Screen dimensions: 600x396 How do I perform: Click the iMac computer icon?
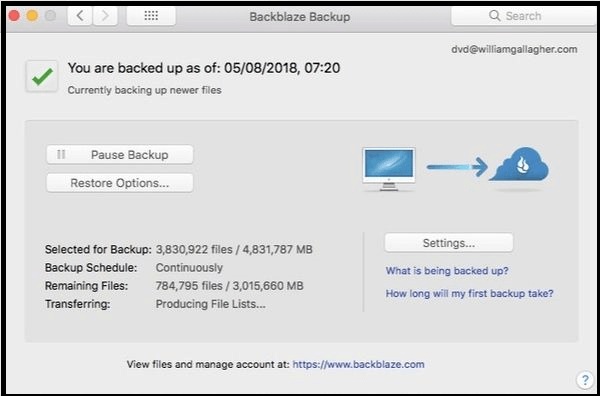(x=389, y=169)
